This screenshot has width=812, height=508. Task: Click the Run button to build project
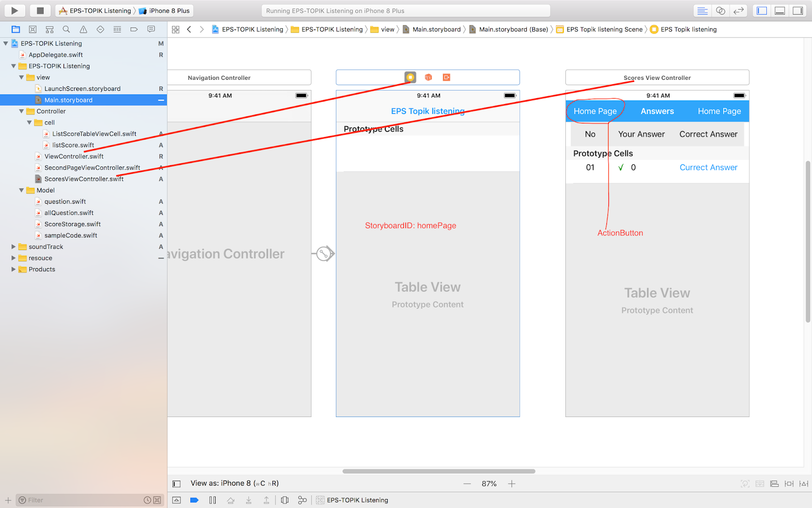(x=14, y=10)
